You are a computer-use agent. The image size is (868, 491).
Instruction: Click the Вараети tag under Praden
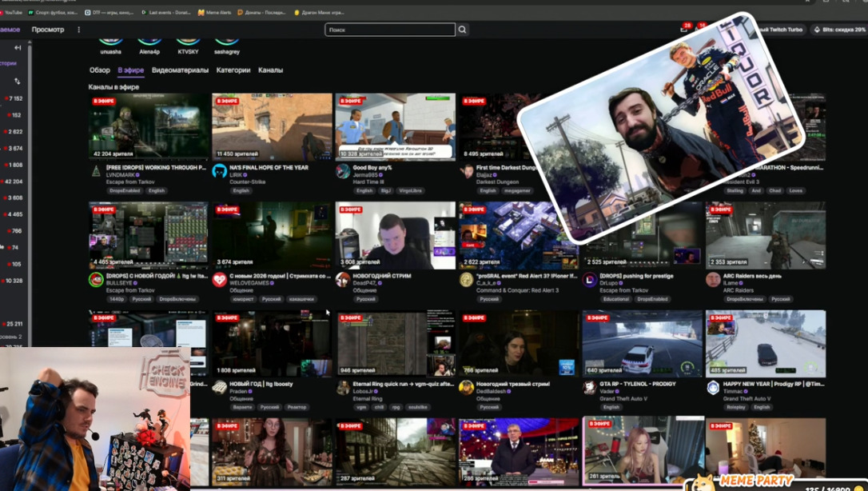[242, 407]
